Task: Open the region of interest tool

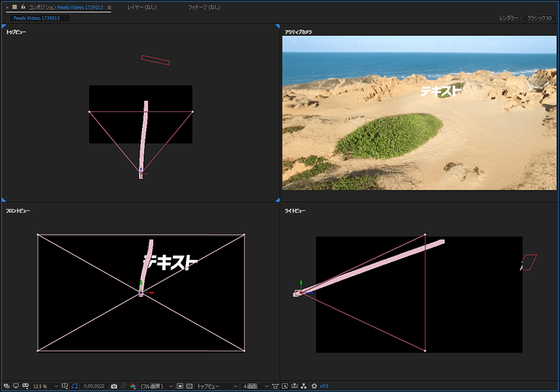Action: pos(180,386)
